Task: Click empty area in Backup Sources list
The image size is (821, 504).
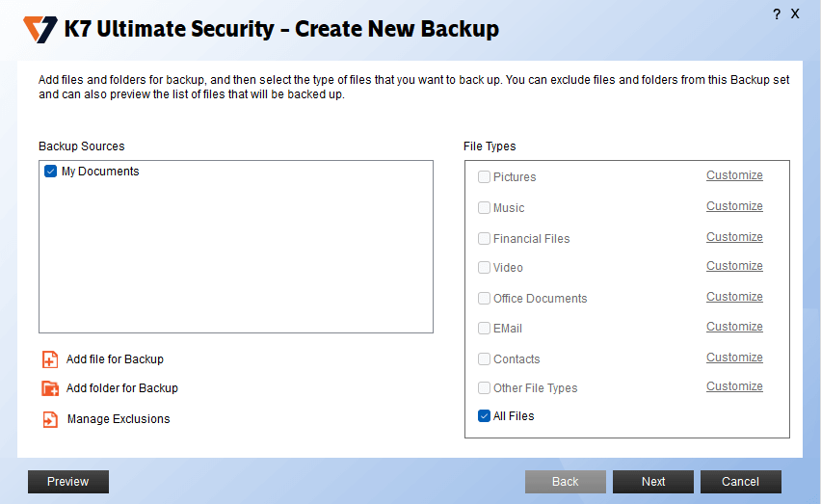Action: [x=236, y=260]
